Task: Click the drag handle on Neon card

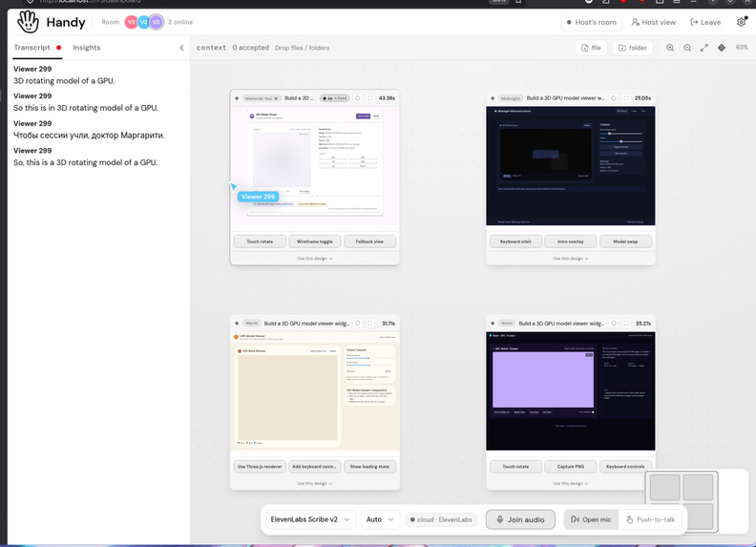Action: [x=493, y=324]
